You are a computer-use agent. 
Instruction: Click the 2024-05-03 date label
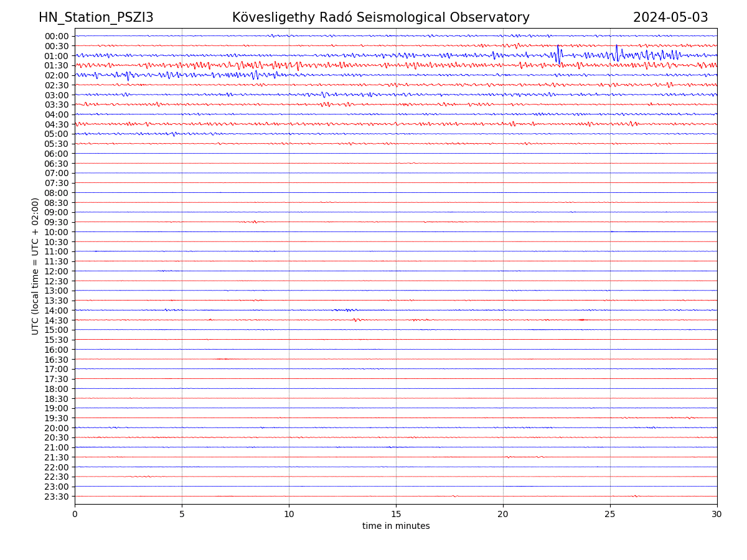coord(670,17)
